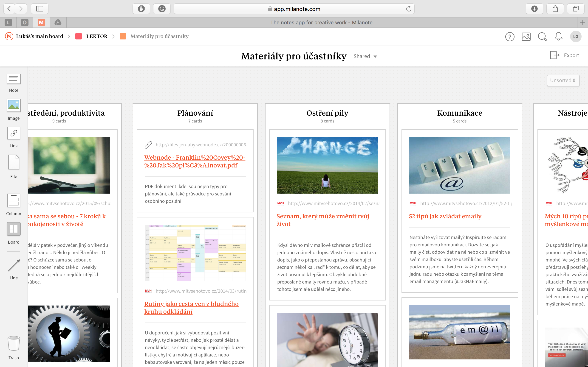Select the Image tool in sidebar

(x=14, y=105)
